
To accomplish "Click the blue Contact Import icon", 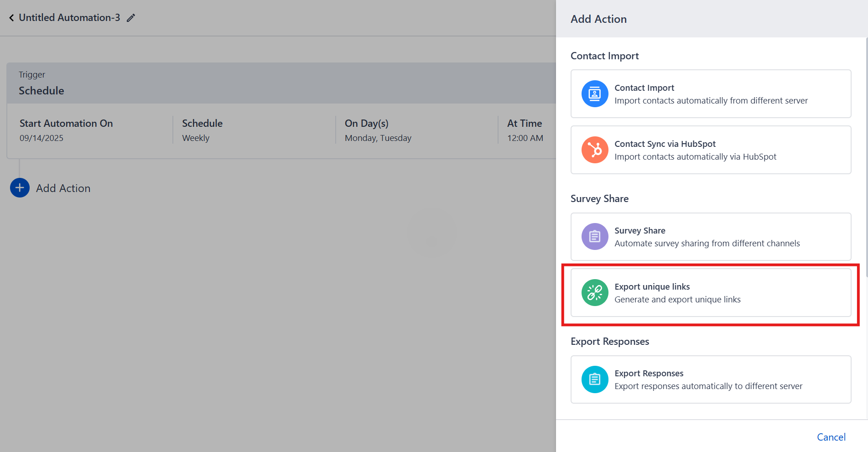I will (594, 94).
